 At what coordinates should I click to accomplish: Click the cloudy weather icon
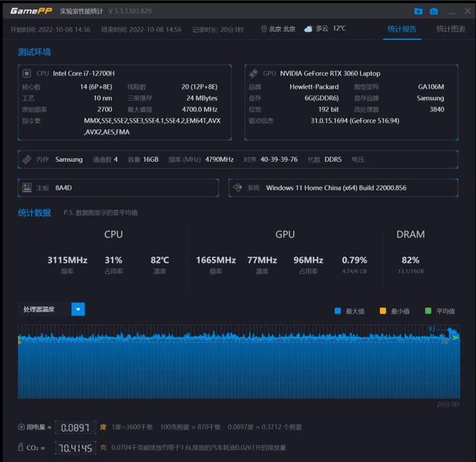point(308,29)
